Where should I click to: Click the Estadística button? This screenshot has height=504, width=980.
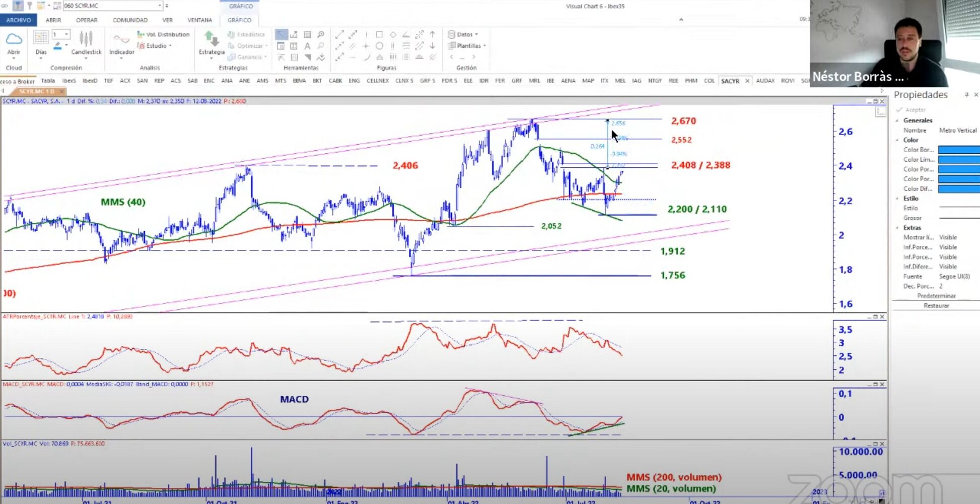[246, 34]
